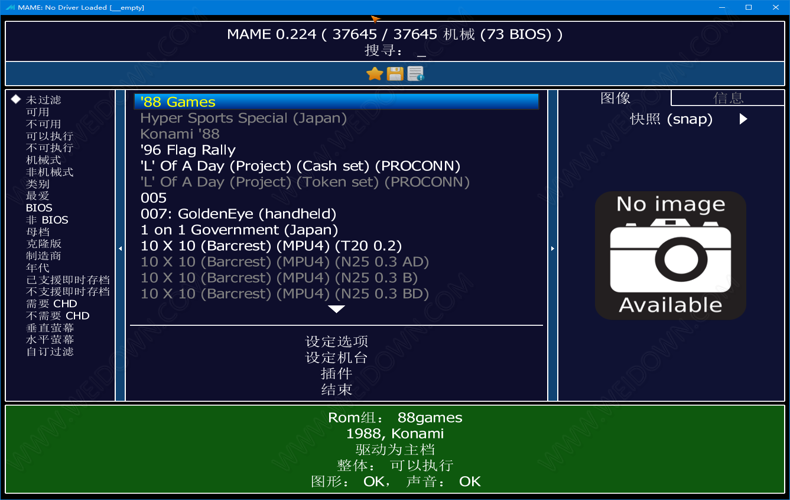Select the 机械式 filter
This screenshot has width=790, height=500.
point(43,160)
